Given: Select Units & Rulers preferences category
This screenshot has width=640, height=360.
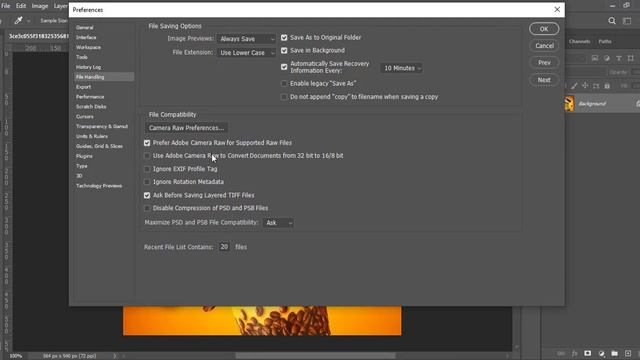Looking at the screenshot, I should pos(92,136).
